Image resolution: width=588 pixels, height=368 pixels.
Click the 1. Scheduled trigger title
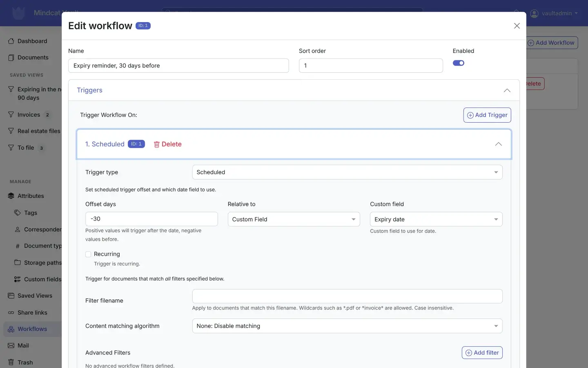105,144
